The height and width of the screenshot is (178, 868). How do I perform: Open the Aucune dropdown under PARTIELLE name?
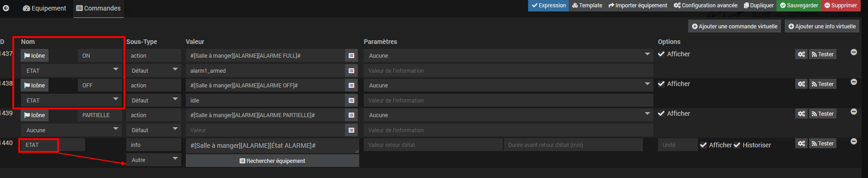(x=72, y=130)
